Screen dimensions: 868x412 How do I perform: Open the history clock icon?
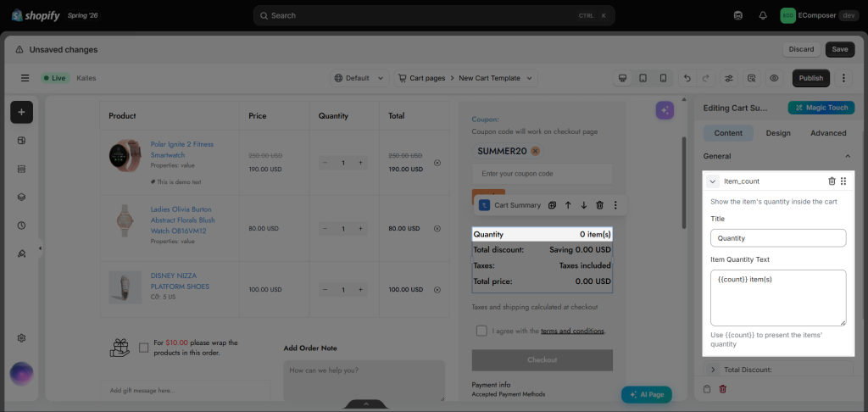[x=21, y=225]
